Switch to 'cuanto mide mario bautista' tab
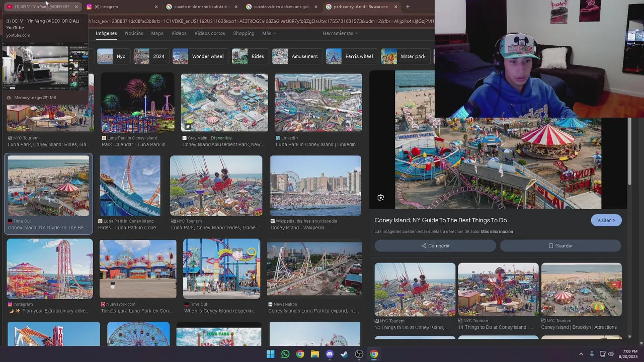644x362 pixels. [x=201, y=7]
